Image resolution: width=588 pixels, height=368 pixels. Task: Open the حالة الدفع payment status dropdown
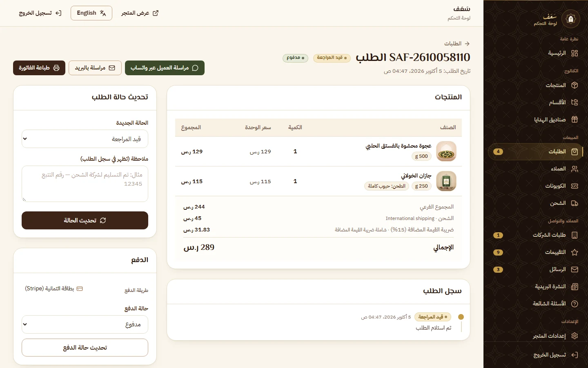[x=85, y=325]
